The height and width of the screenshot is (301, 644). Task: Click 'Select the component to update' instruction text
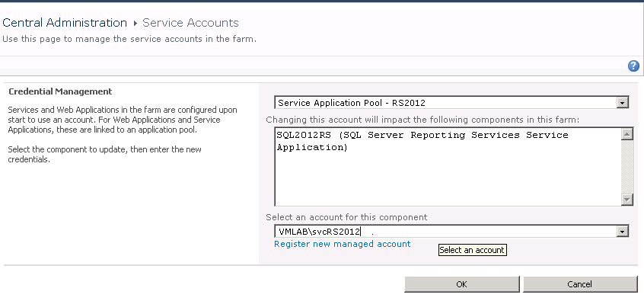point(105,154)
